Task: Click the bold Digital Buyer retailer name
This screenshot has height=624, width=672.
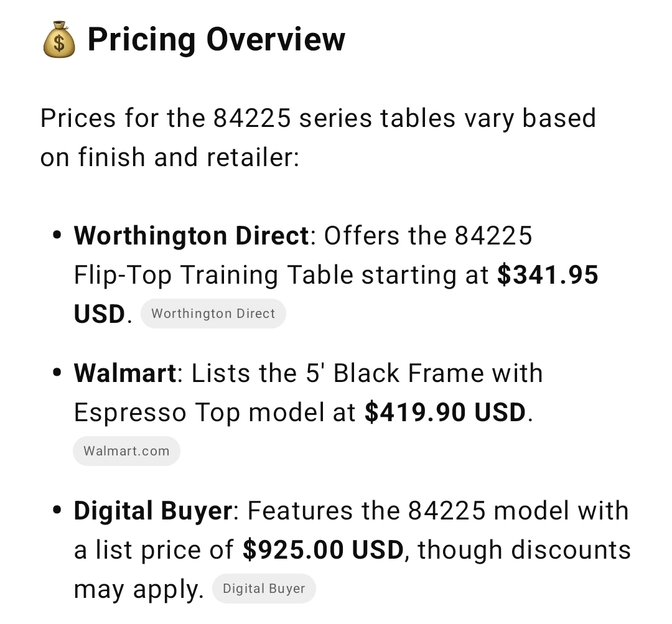Action: click(152, 511)
